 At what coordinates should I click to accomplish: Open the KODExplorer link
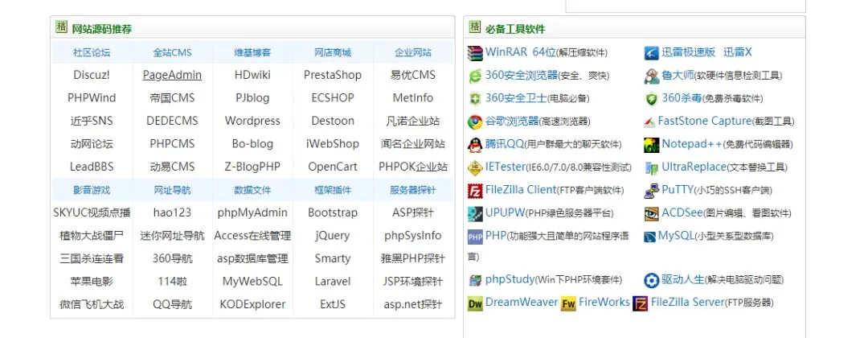tap(252, 305)
